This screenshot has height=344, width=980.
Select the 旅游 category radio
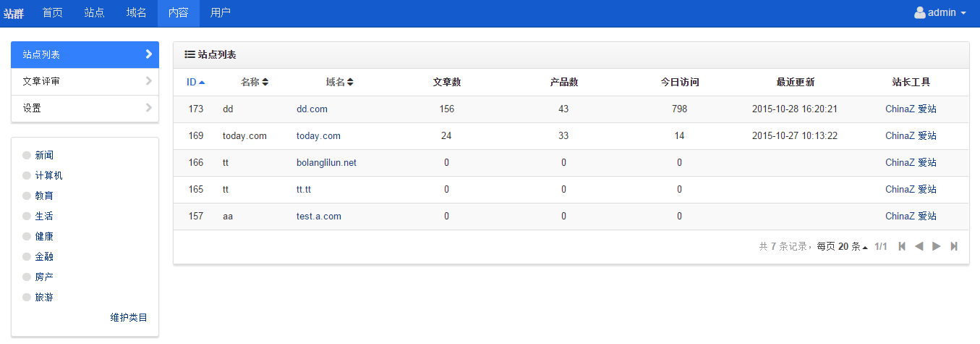tap(27, 297)
